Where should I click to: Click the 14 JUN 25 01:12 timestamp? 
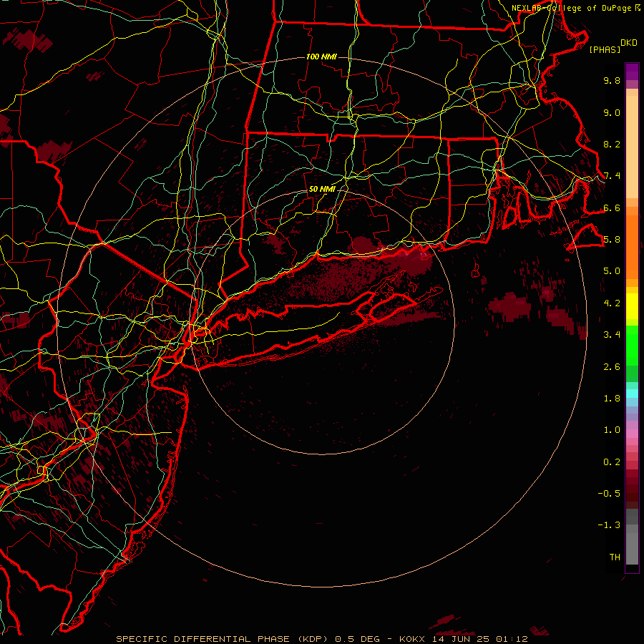[x=479, y=639]
